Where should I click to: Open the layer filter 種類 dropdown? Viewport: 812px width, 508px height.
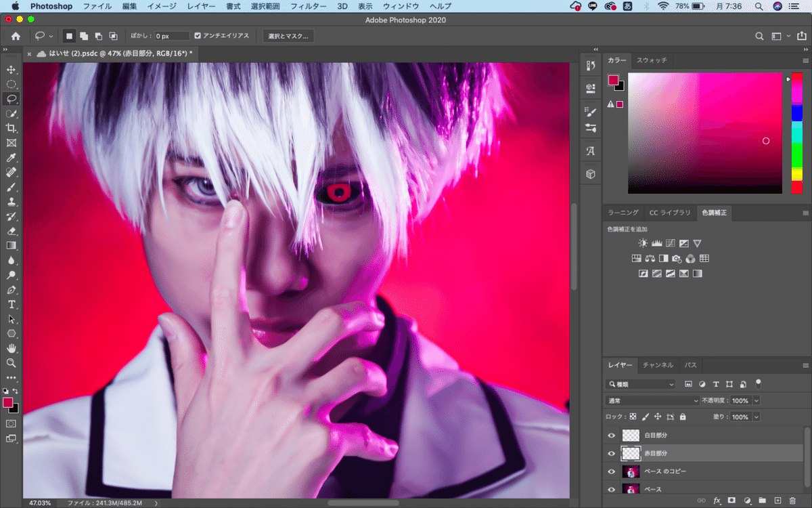coord(641,384)
